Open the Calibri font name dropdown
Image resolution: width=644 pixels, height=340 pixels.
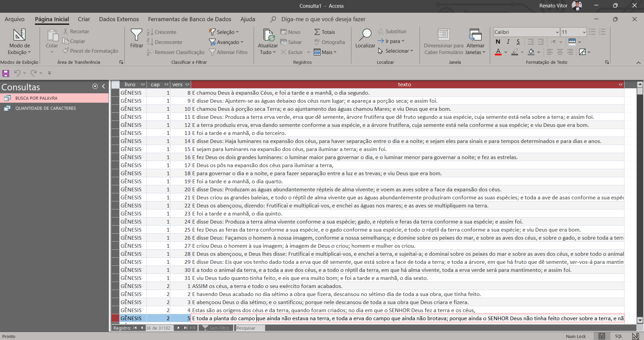557,32
